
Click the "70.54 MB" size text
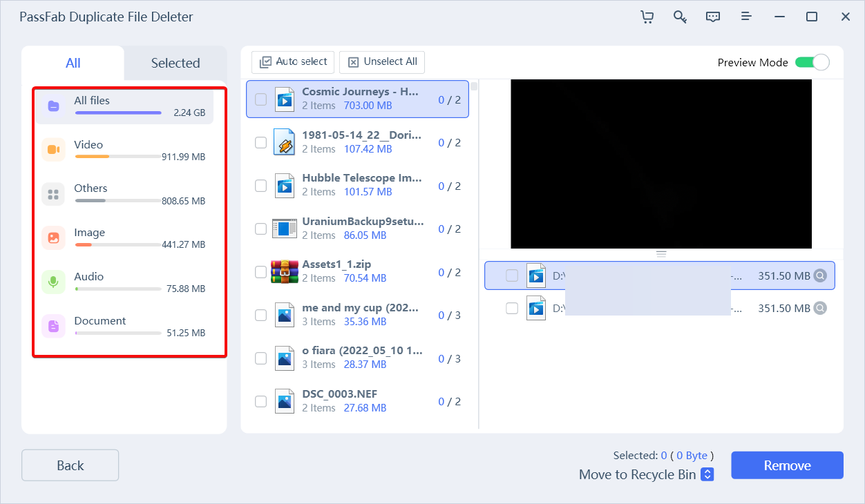(363, 278)
